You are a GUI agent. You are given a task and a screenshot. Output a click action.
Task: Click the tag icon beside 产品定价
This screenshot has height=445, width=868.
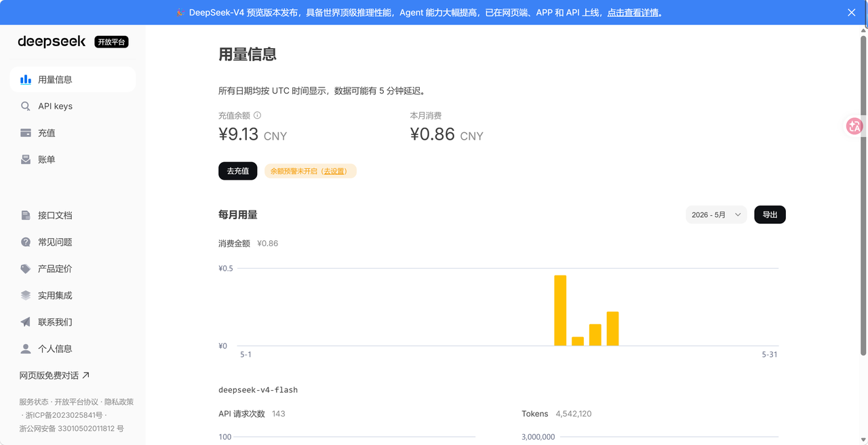tap(26, 269)
